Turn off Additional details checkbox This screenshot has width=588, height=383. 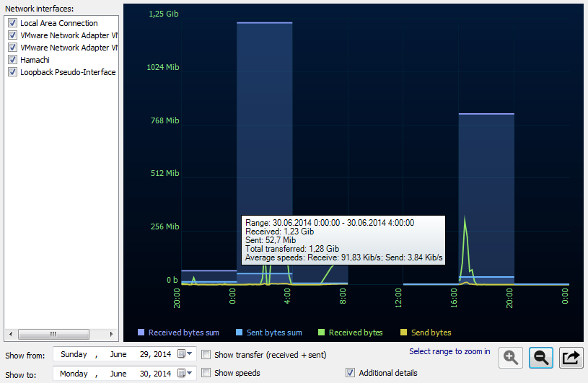point(351,373)
